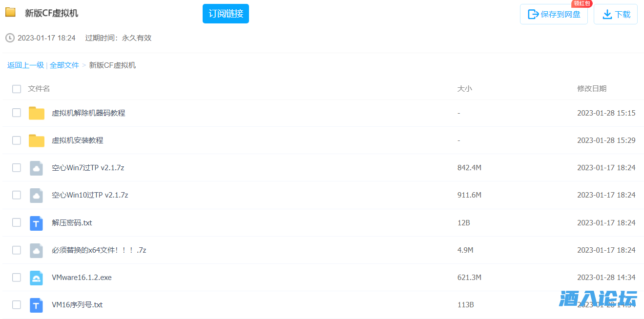Click the VMware16.1.2.exe file icon
Image resolution: width=644 pixels, height=319 pixels.
pos(37,278)
